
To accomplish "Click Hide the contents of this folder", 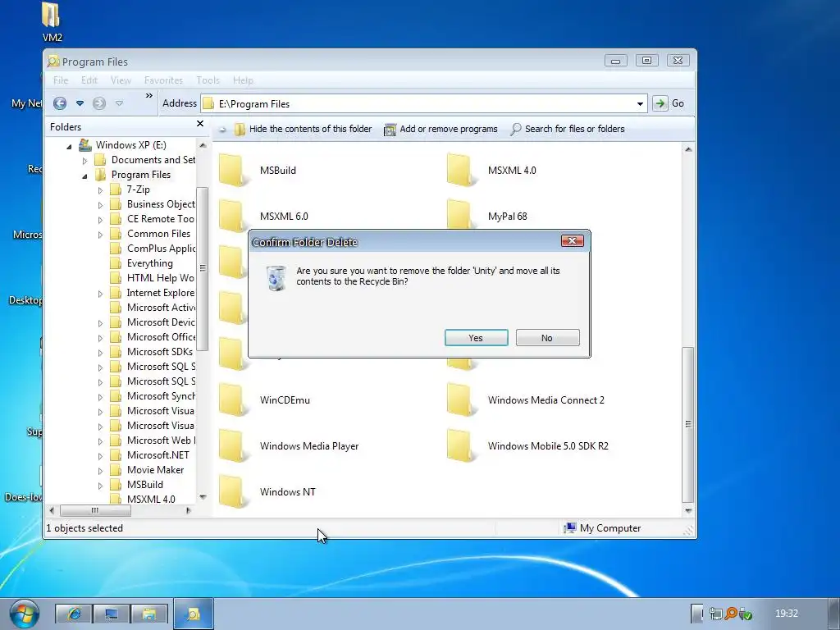I will [304, 129].
